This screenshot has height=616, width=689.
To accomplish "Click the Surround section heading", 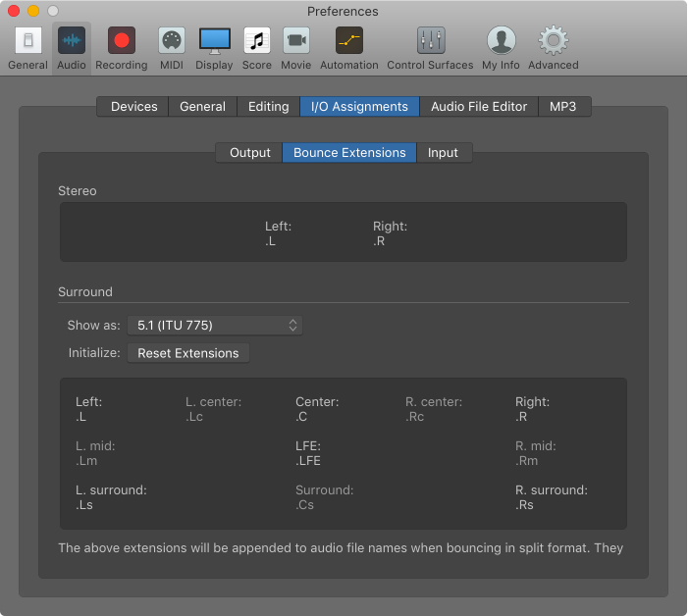I will pos(85,292).
